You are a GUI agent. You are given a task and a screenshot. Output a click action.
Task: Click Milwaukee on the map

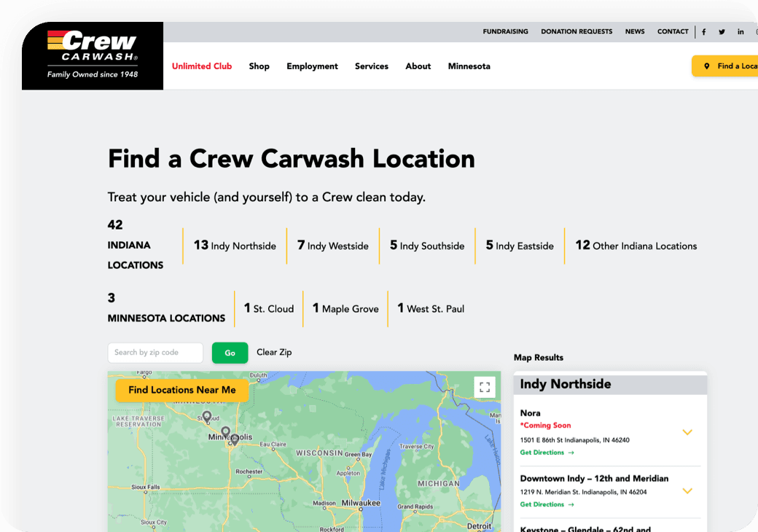361,503
